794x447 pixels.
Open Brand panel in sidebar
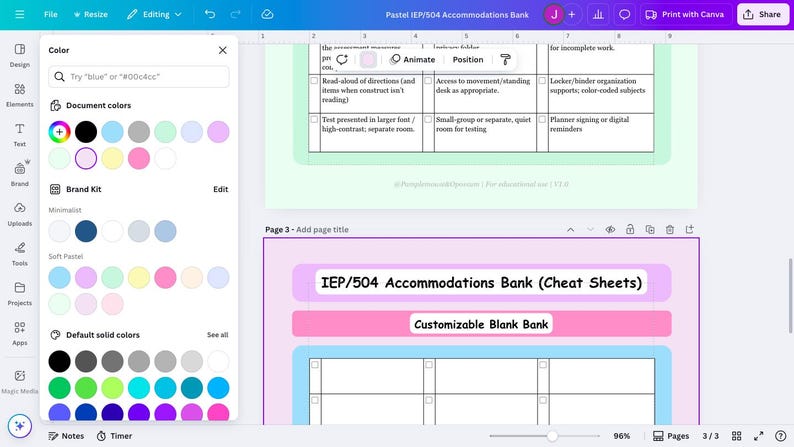(x=20, y=174)
